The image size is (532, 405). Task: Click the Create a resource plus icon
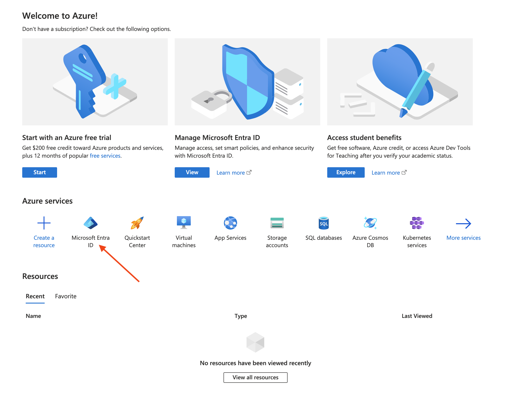click(44, 223)
